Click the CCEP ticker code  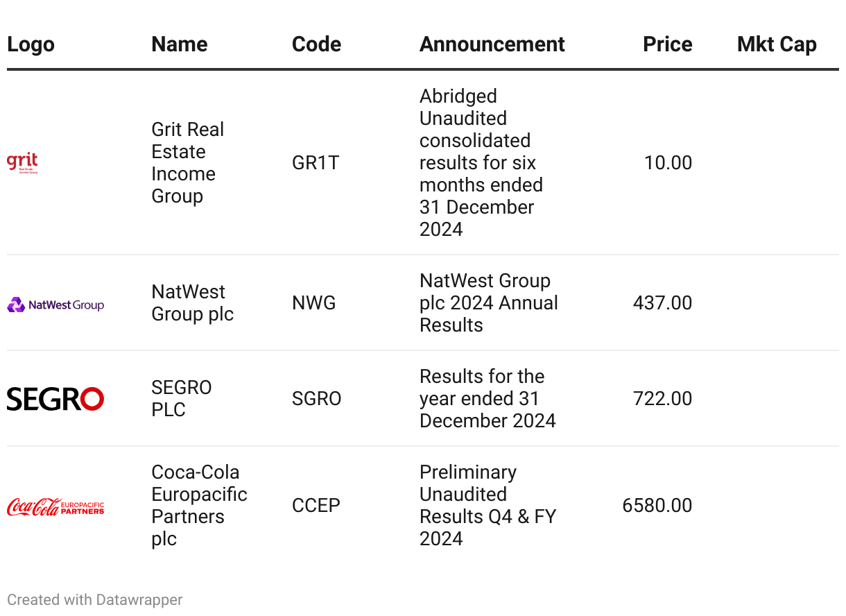[316, 506]
